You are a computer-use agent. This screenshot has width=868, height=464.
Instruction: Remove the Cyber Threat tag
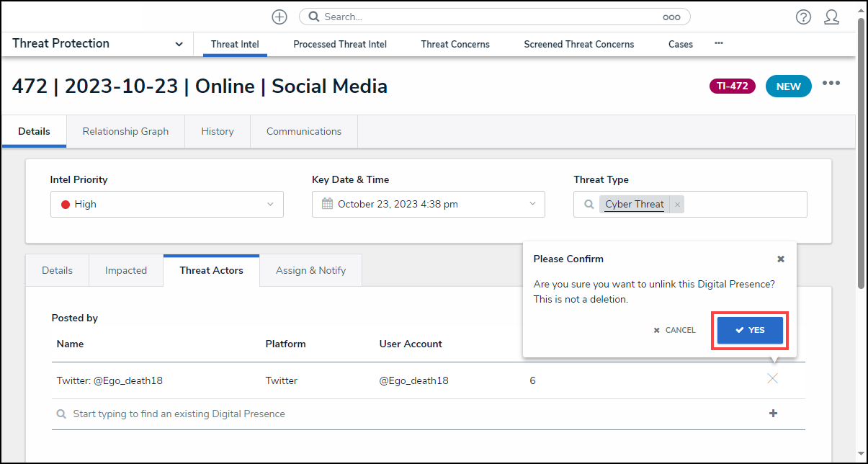(677, 205)
